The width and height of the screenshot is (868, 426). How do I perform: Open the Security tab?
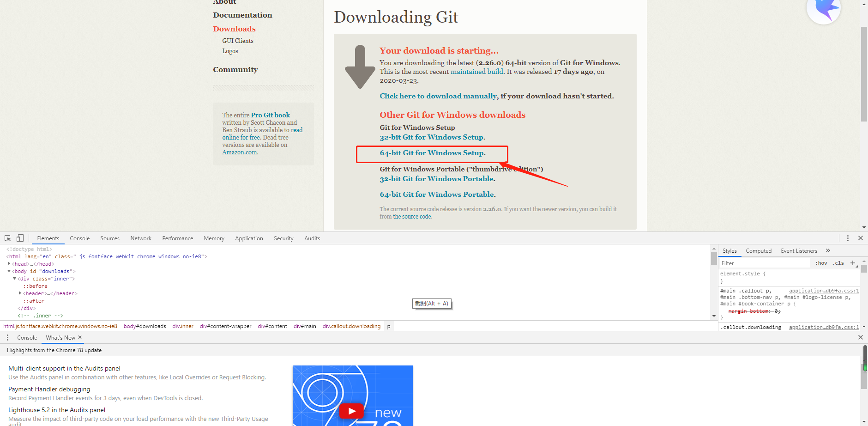point(283,238)
